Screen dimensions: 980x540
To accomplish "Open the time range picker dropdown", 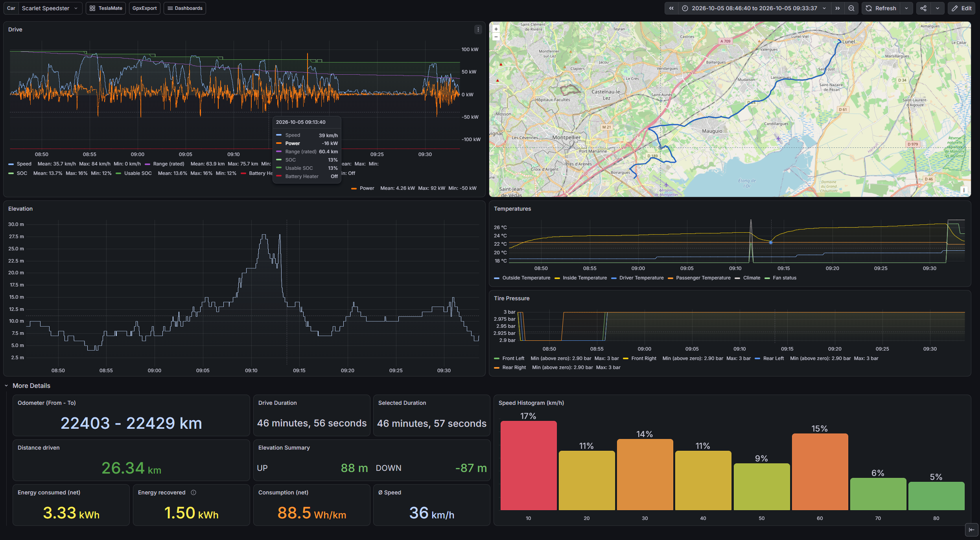I will tap(754, 8).
